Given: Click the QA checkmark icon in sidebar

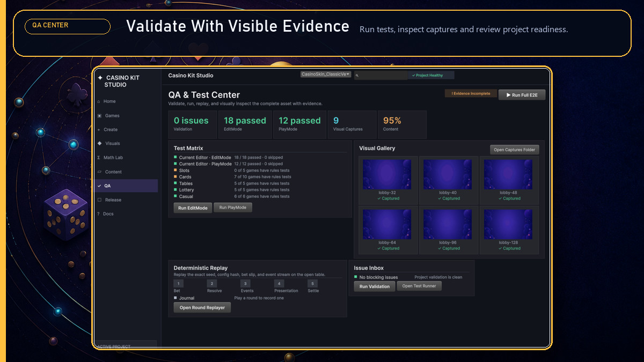Looking at the screenshot, I should pyautogui.click(x=99, y=186).
